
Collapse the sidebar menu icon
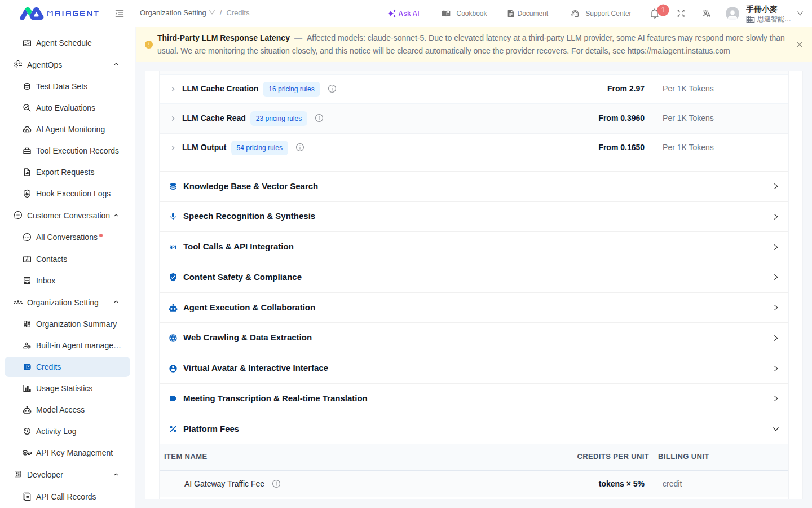[120, 14]
